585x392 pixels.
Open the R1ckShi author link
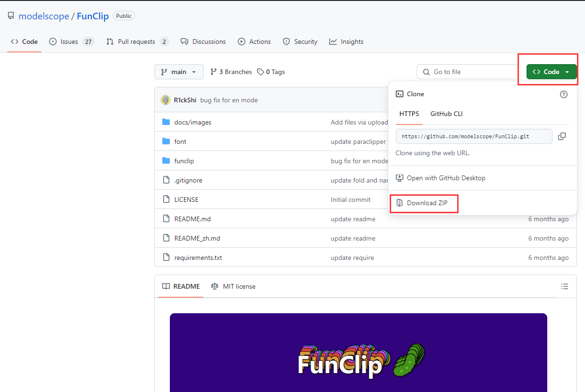click(185, 100)
